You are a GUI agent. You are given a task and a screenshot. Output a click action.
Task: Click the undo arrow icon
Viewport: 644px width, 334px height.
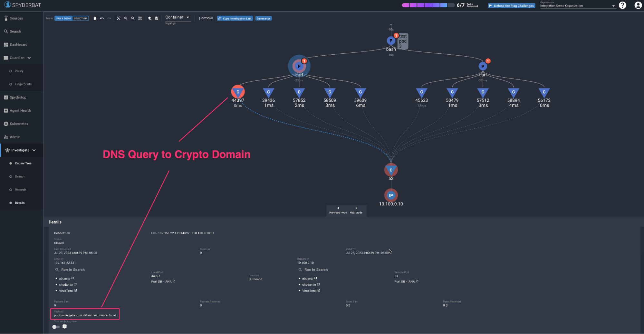click(102, 18)
